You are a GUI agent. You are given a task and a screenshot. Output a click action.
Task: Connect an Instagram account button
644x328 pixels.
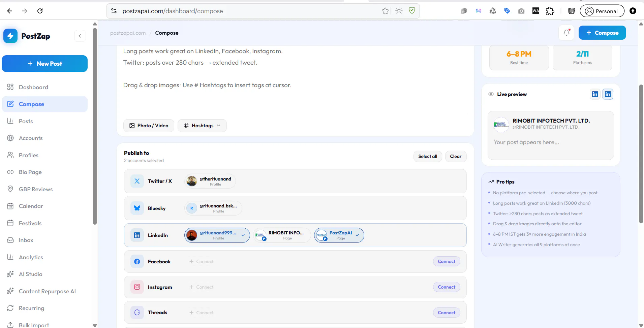[447, 287]
